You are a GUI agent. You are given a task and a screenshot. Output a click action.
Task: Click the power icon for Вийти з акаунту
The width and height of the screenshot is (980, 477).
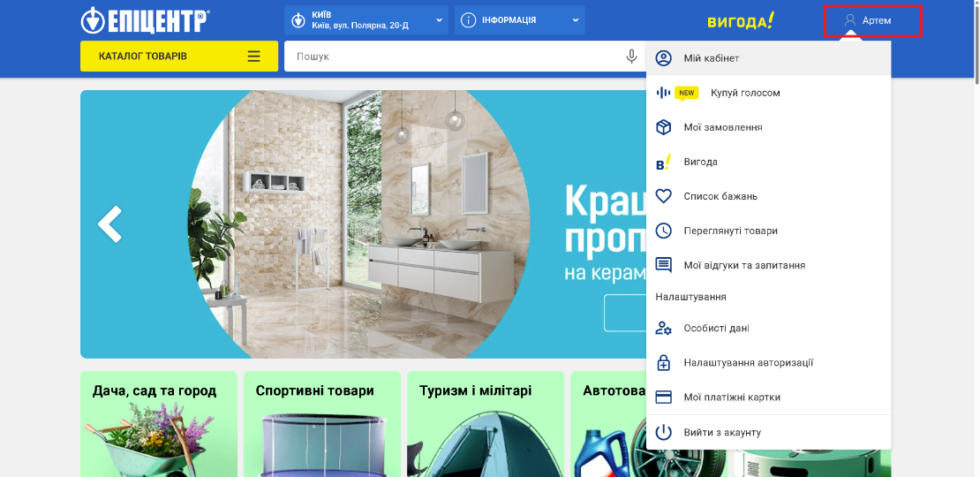[x=663, y=432]
